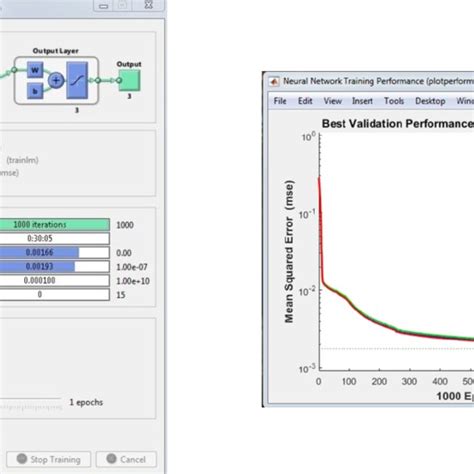The width and height of the screenshot is (474, 474).
Task: Click the dotted best-performance line in plot
Action: click(x=397, y=349)
